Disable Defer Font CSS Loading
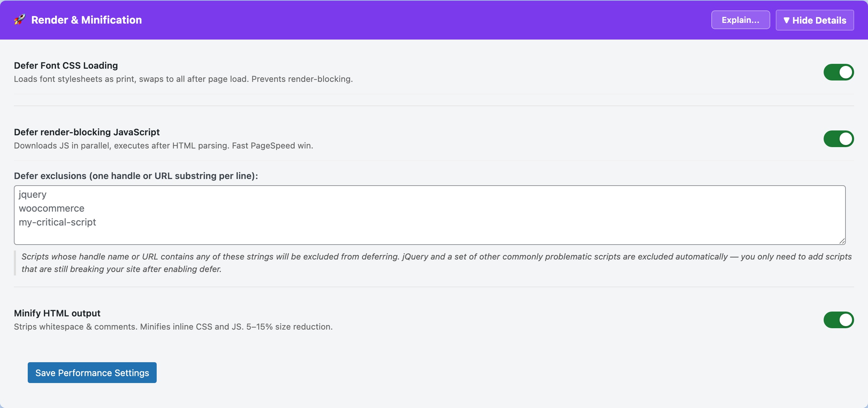868x408 pixels. click(839, 72)
